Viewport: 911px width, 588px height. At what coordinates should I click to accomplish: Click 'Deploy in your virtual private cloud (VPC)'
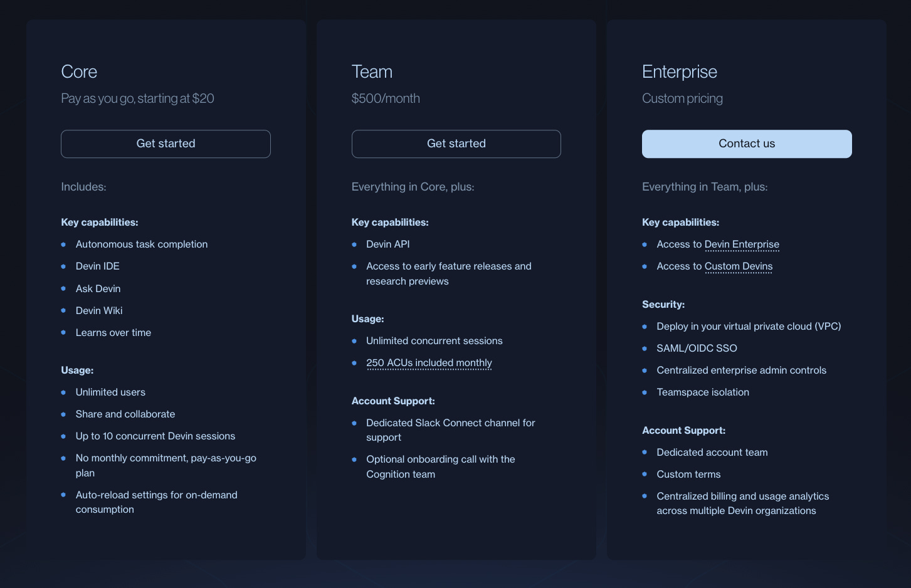click(749, 327)
